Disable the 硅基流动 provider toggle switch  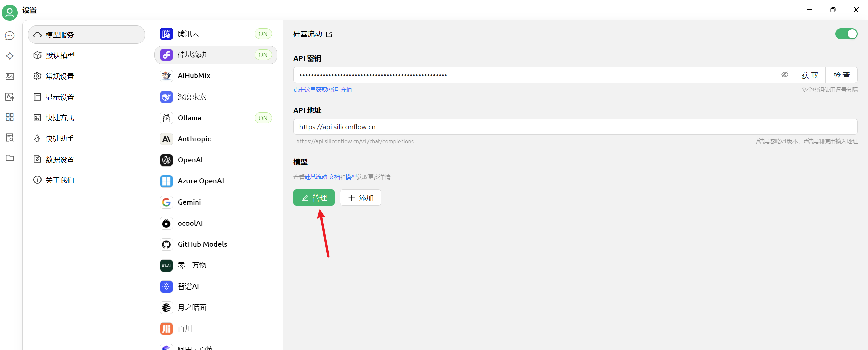pos(846,34)
